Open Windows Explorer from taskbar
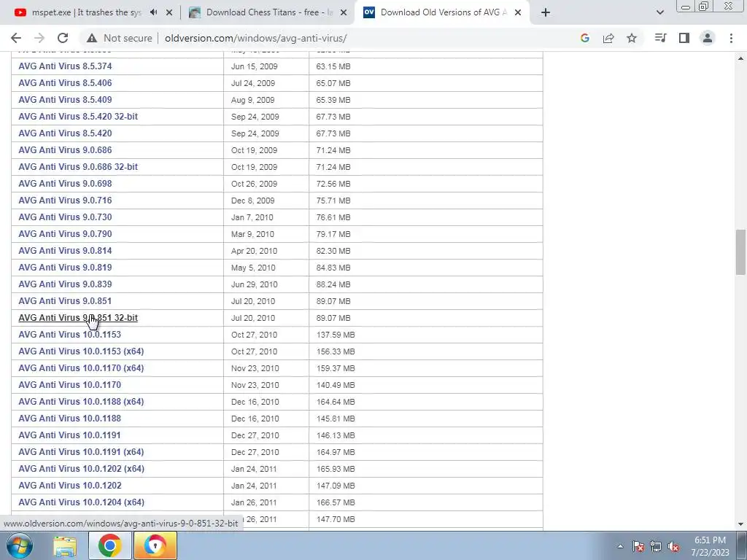Viewport: 747px width, 560px height. pyautogui.click(x=64, y=545)
